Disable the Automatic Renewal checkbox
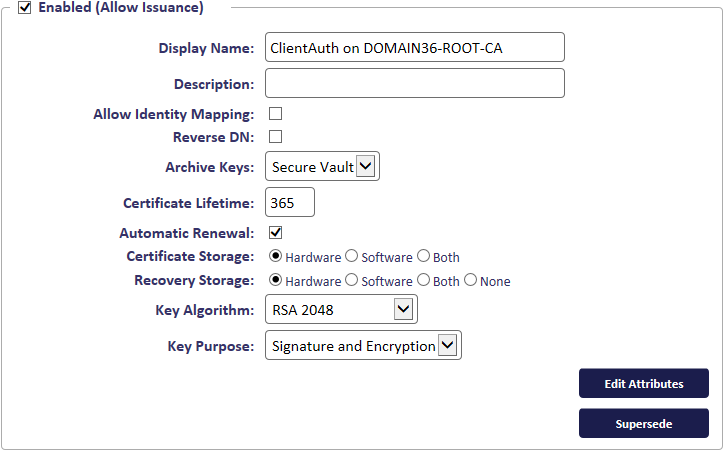 (276, 233)
